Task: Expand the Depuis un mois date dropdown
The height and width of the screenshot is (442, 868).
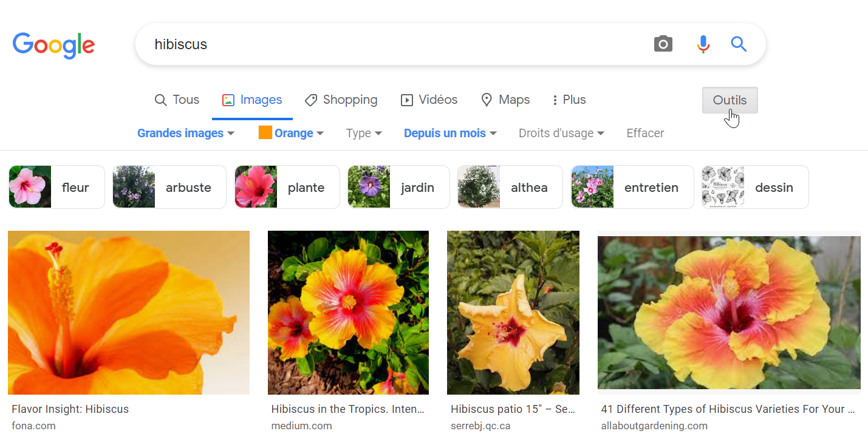Action: [450, 134]
